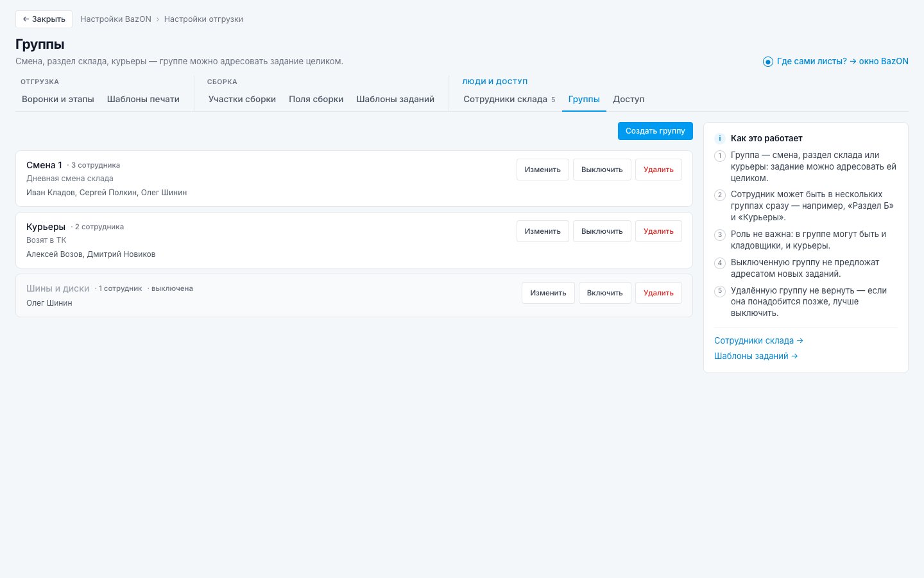Screen dimensions: 924x578
Task: Switch to the 'Доступ' tab
Action: (628, 99)
